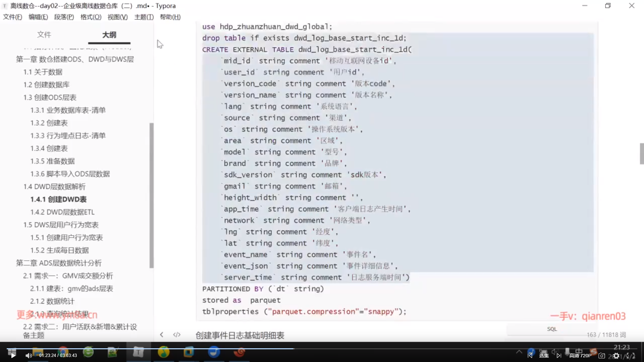This screenshot has width=644, height=362.
Task: Jump to 1.4.2 DWD层数据ETL heading
Action: (x=62, y=212)
